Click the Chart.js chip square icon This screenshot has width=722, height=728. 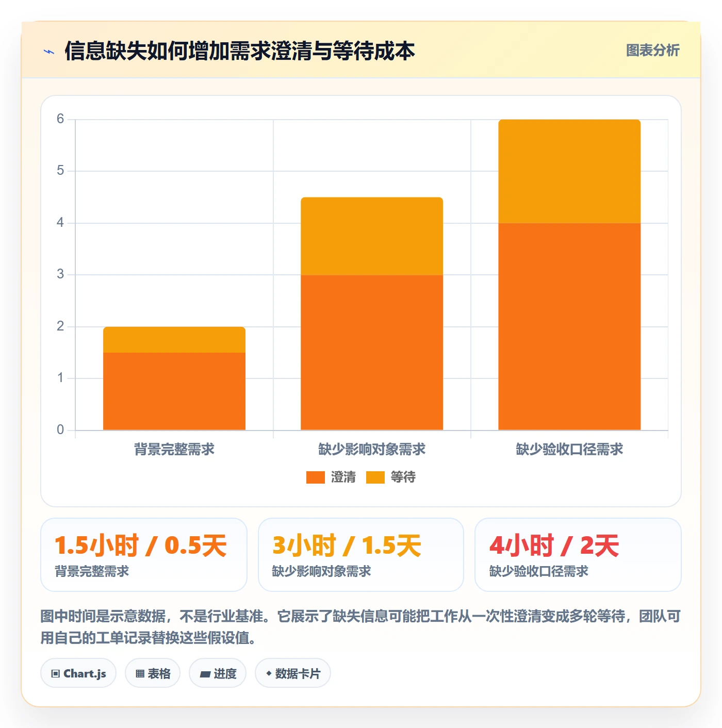[56, 673]
